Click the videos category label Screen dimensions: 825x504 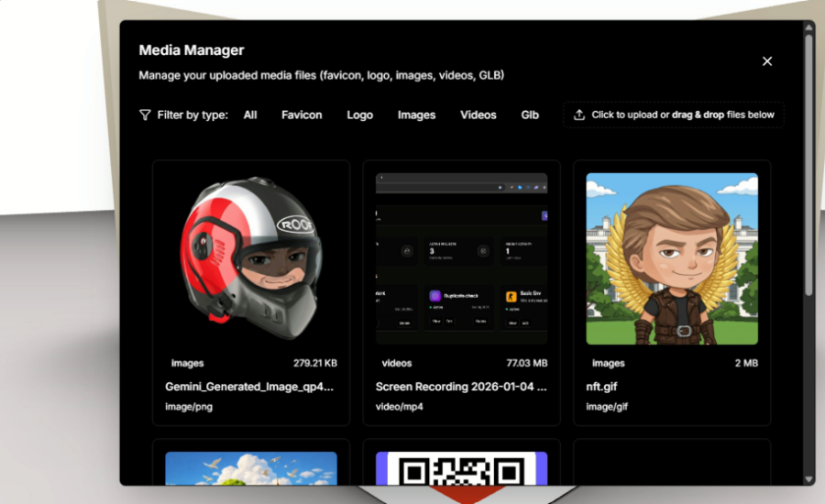[x=397, y=363]
